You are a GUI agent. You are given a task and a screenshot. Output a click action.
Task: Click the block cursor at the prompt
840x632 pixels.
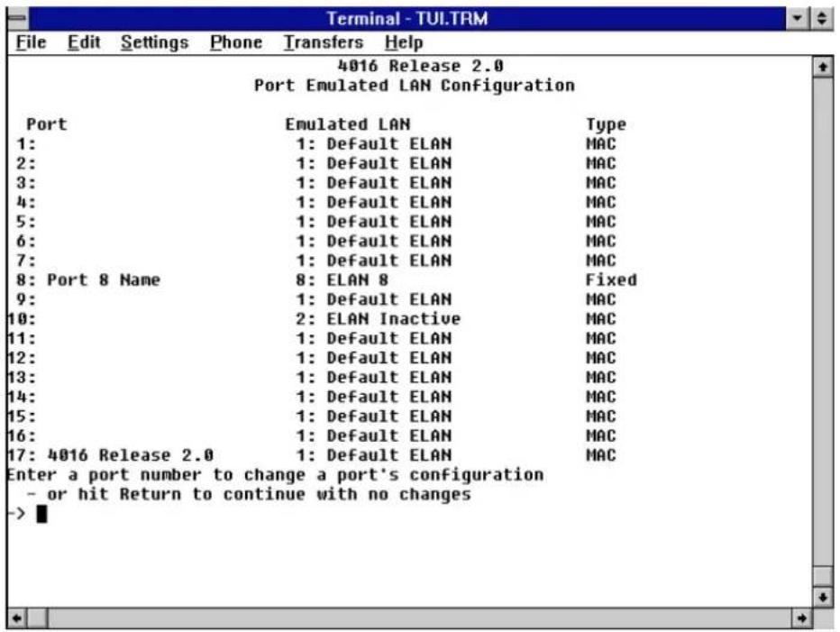pyautogui.click(x=41, y=514)
